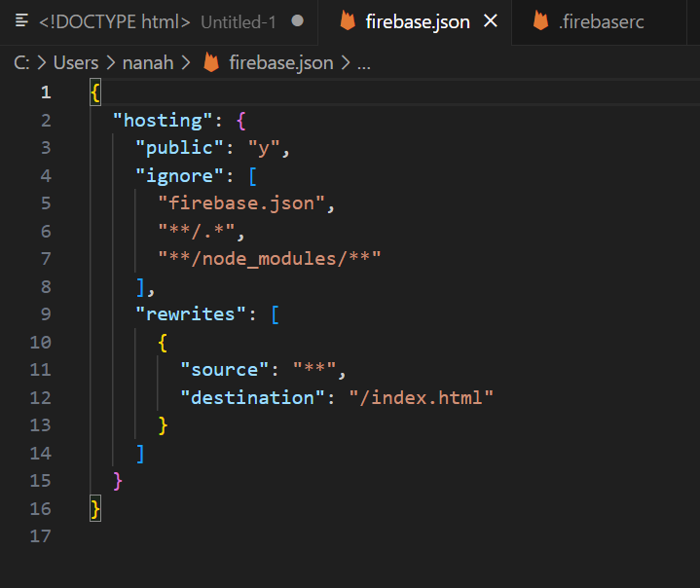Viewport: 700px width, 588px height.
Task: Click the Firebase icon on .firebaserc tab
Action: coord(540,21)
